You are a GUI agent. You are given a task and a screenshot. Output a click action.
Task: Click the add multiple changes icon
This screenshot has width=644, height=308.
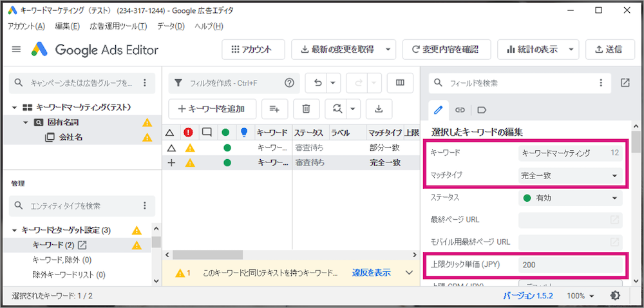coord(274,109)
